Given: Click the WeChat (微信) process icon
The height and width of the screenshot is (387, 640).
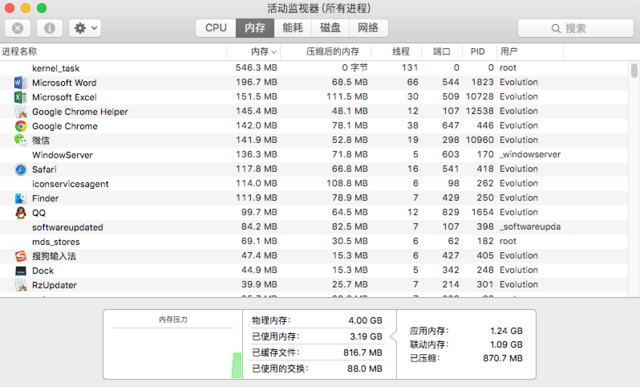Looking at the screenshot, I should [20, 140].
